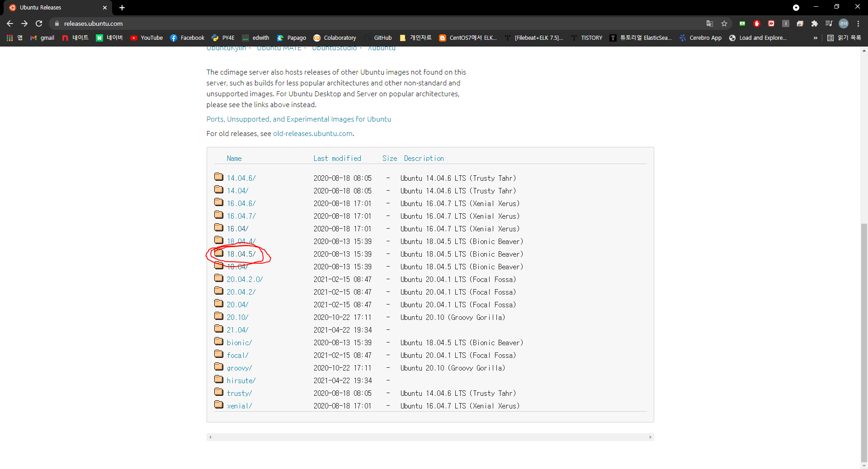Open the reading list button
Screen dimensions: 868x469
[x=844, y=38]
